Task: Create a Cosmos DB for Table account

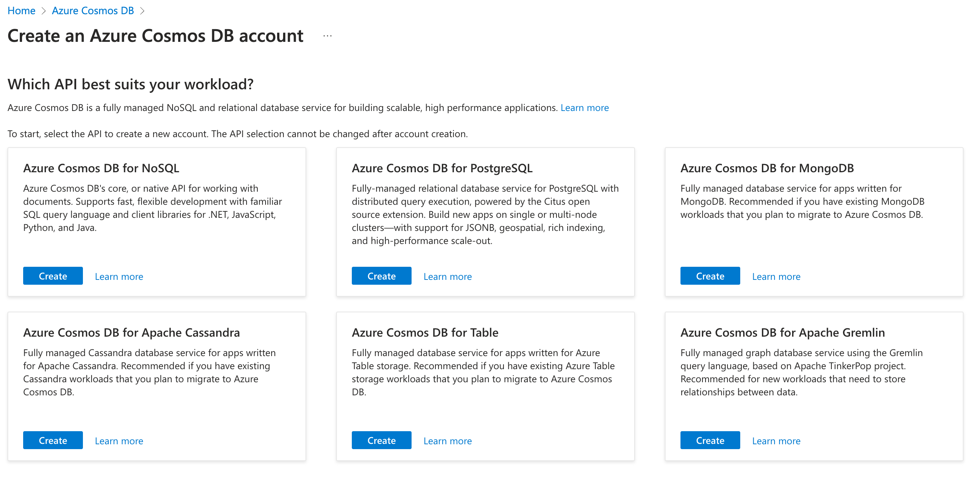Action: (381, 441)
